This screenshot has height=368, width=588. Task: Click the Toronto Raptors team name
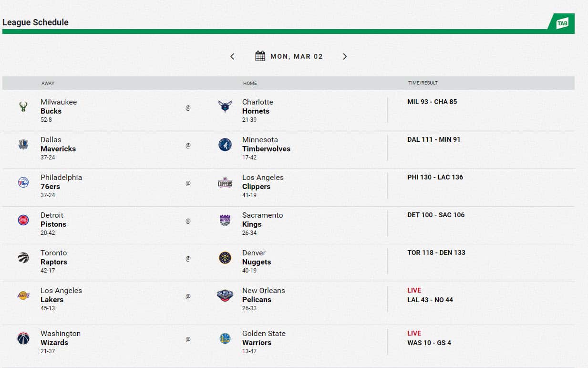click(54, 257)
